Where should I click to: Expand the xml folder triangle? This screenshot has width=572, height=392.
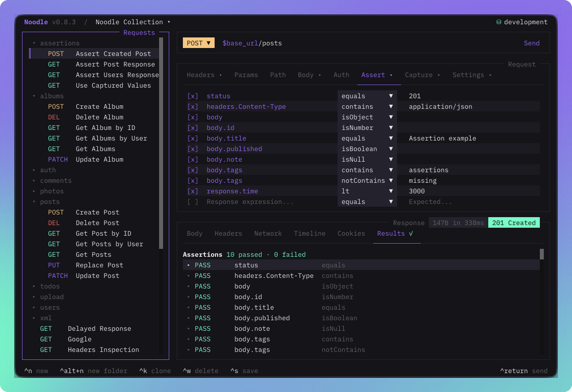(x=34, y=318)
